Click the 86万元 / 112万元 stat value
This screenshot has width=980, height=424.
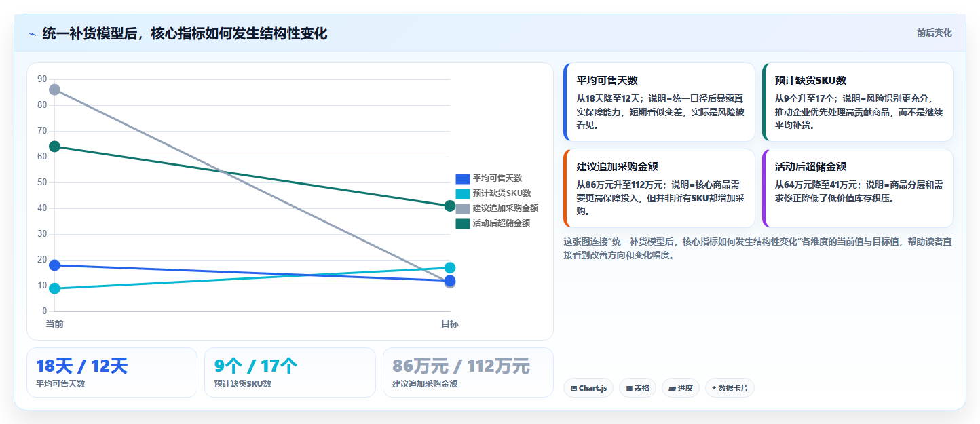(461, 366)
